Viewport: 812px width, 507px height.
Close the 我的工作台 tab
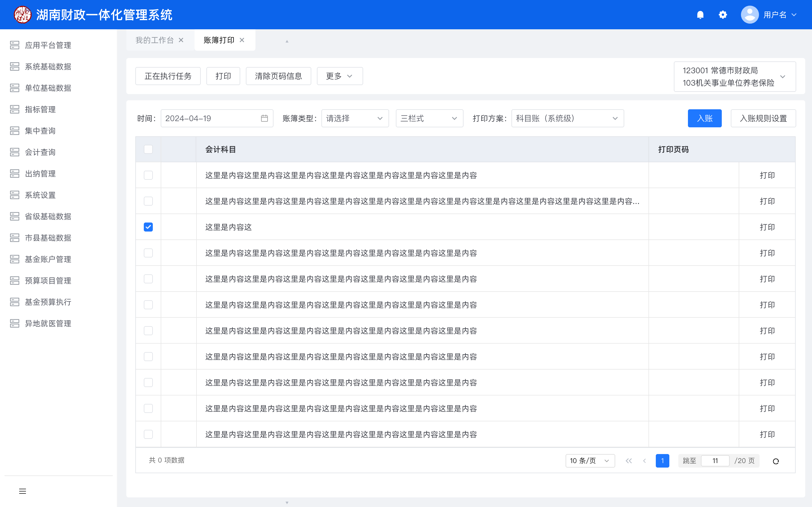tap(181, 40)
